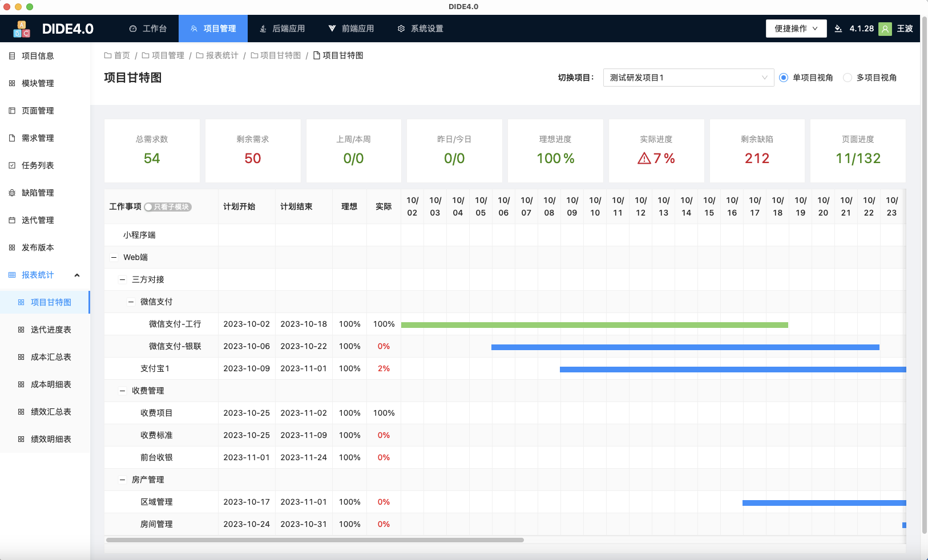Image resolution: width=928 pixels, height=560 pixels.
Task: Click the 模块管理 sidebar icon
Action: pos(12,83)
